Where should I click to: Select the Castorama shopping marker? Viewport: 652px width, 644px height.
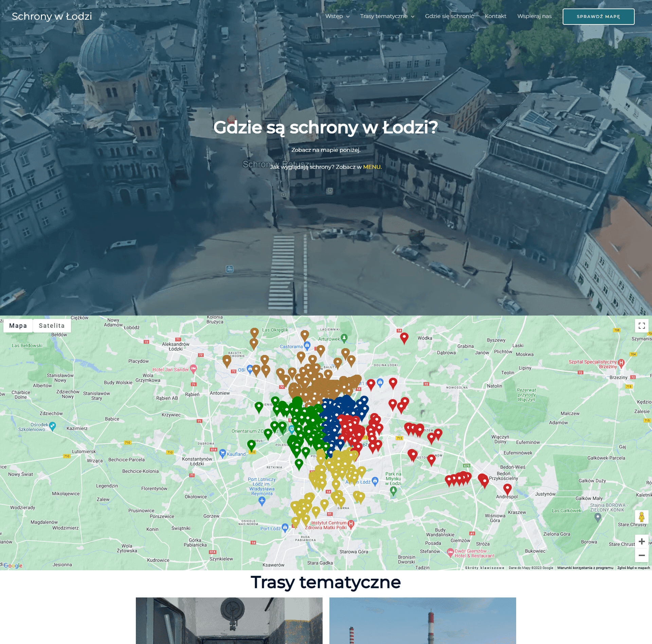307,346
